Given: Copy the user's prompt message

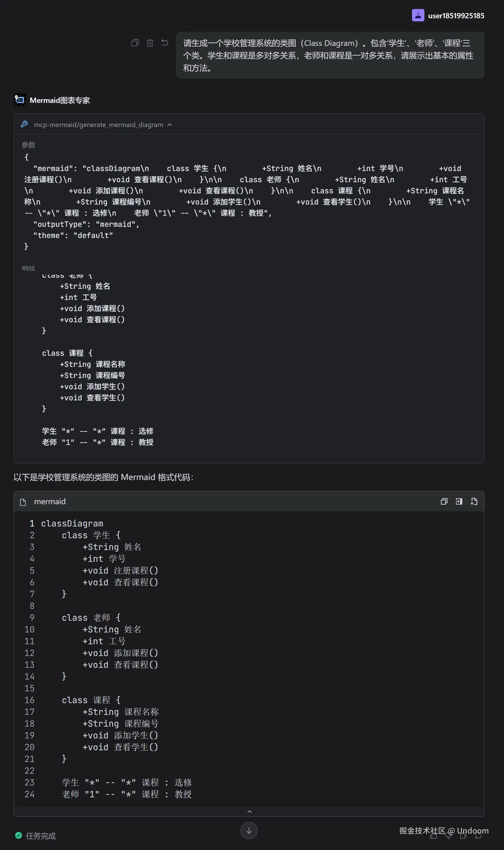Looking at the screenshot, I should [x=135, y=43].
